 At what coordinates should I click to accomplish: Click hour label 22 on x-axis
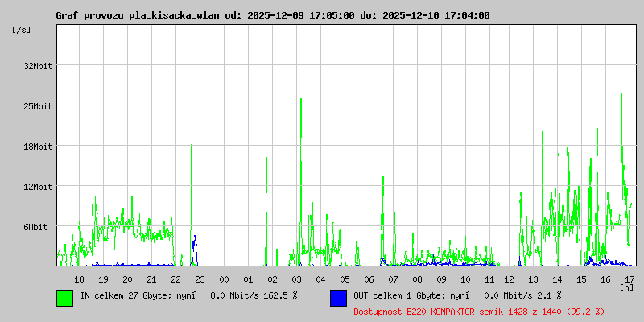175,279
